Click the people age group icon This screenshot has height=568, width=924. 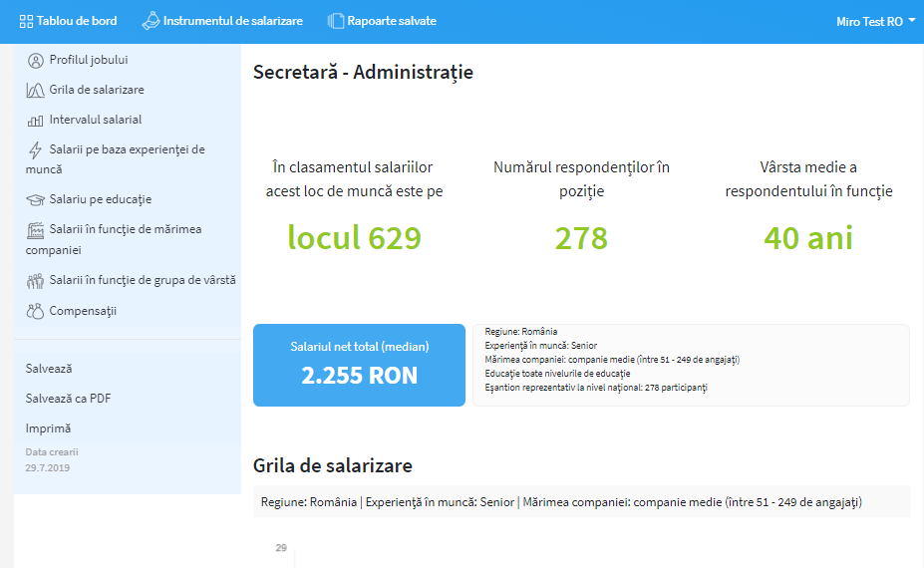[35, 281]
